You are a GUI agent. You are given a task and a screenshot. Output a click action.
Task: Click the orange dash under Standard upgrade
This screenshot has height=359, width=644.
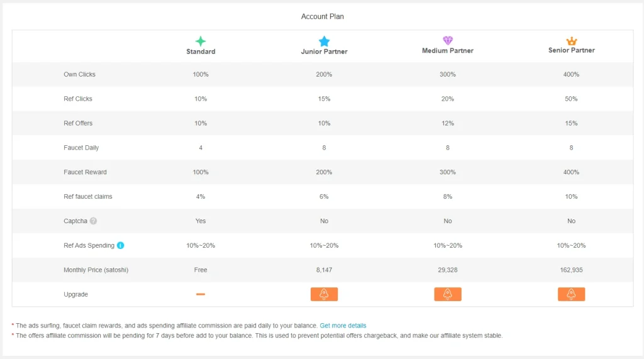(x=201, y=294)
